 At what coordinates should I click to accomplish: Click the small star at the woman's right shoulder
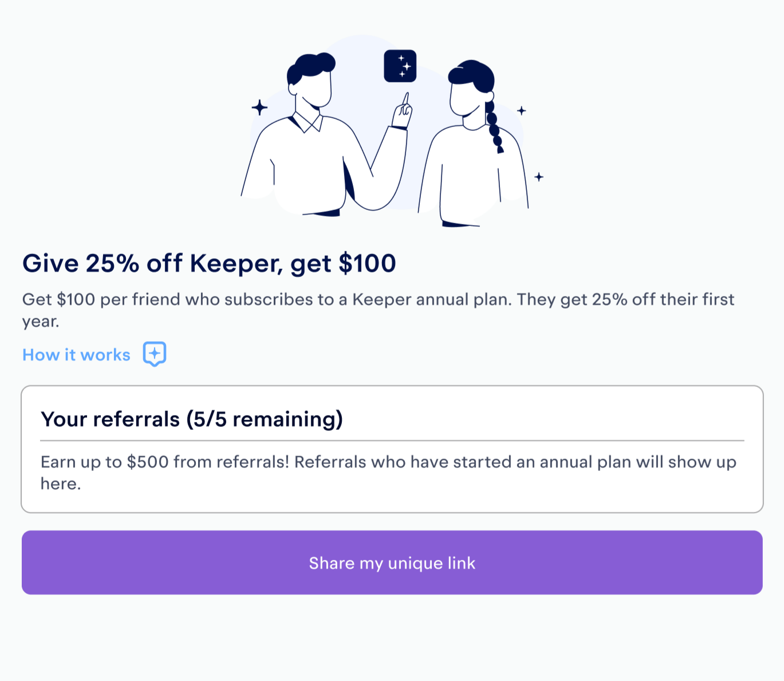click(539, 177)
